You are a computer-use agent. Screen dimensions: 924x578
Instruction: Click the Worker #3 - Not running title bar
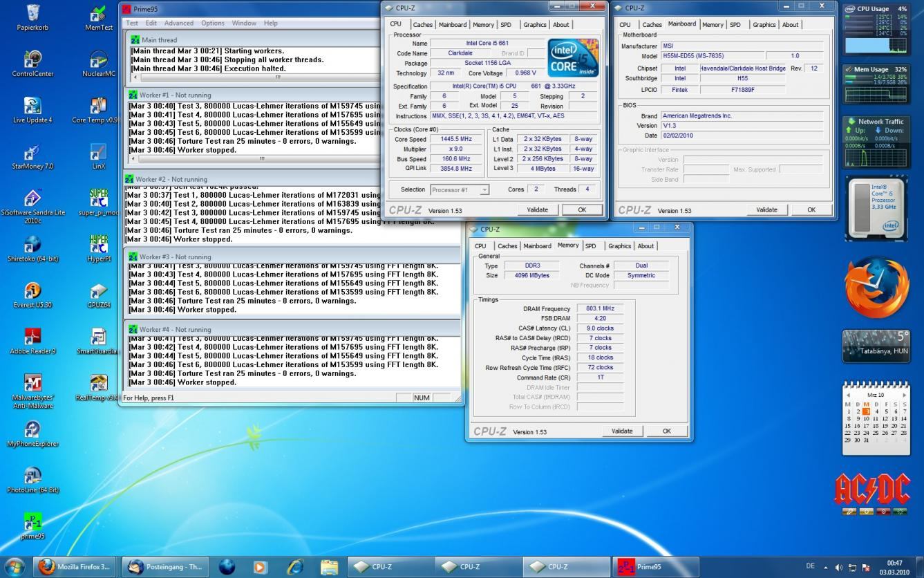click(x=292, y=257)
